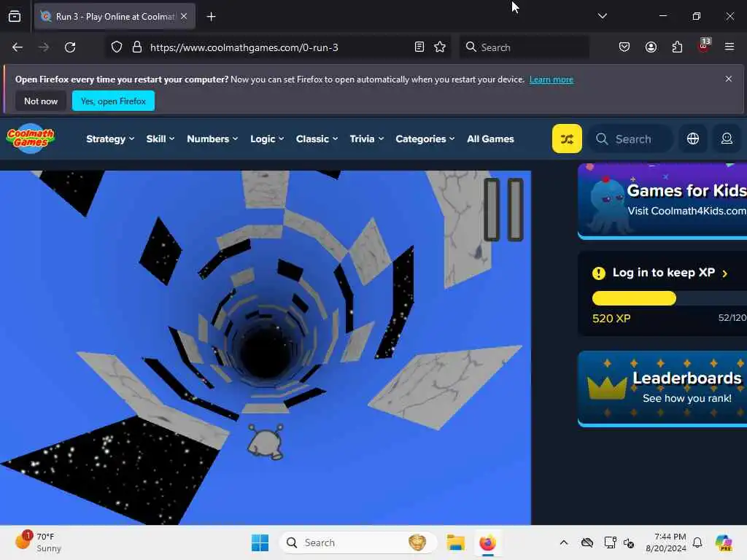The width and height of the screenshot is (747, 560).
Task: Expand the Skill menu
Action: [160, 139]
